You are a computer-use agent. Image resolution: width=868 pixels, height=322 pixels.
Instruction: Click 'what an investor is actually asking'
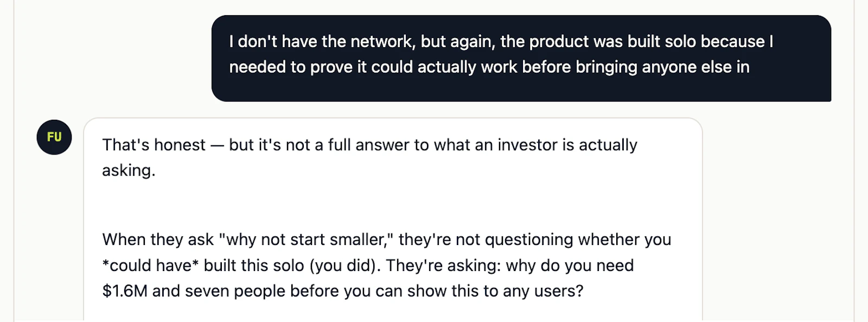tap(537, 145)
